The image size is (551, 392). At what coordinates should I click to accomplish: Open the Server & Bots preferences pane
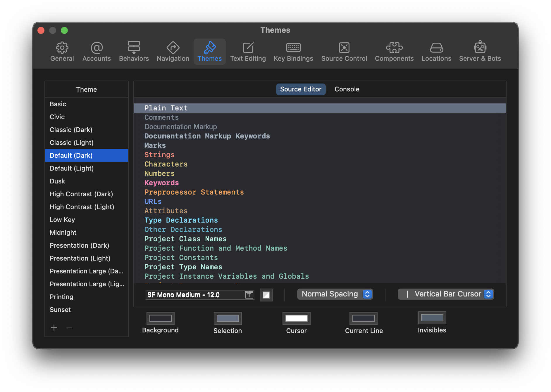pos(480,51)
